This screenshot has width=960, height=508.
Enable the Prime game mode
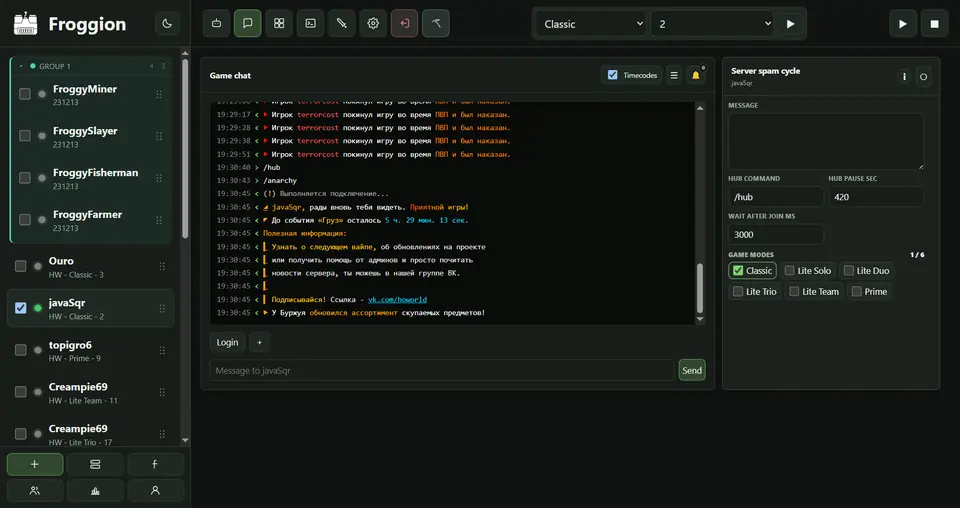857,291
